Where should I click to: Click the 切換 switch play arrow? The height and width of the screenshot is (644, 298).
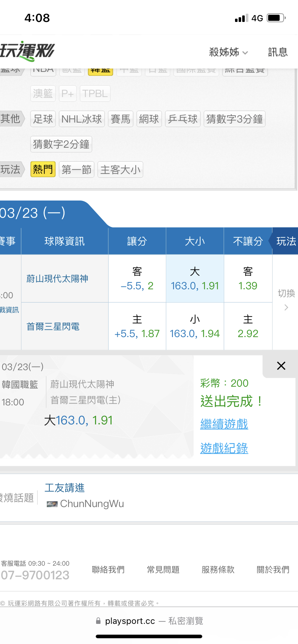[x=286, y=300]
